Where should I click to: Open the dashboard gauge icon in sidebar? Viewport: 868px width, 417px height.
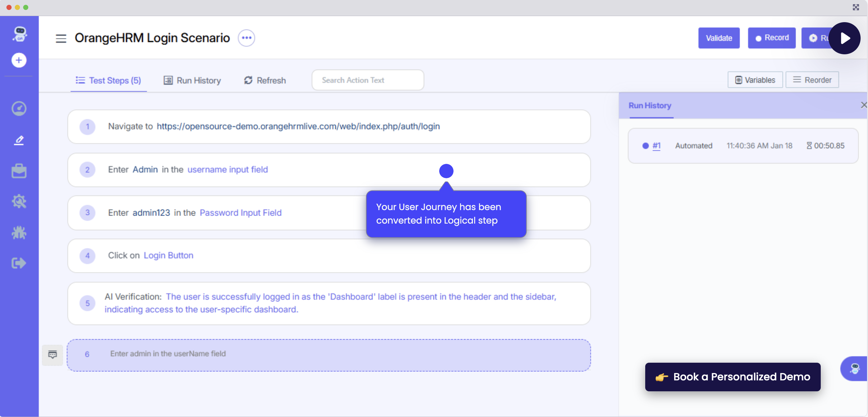[x=19, y=109]
